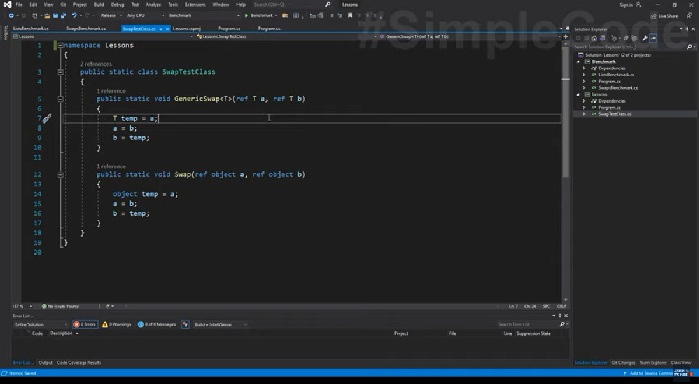Open the editor zoom level dropdown
699x384 pixels.
(22, 306)
